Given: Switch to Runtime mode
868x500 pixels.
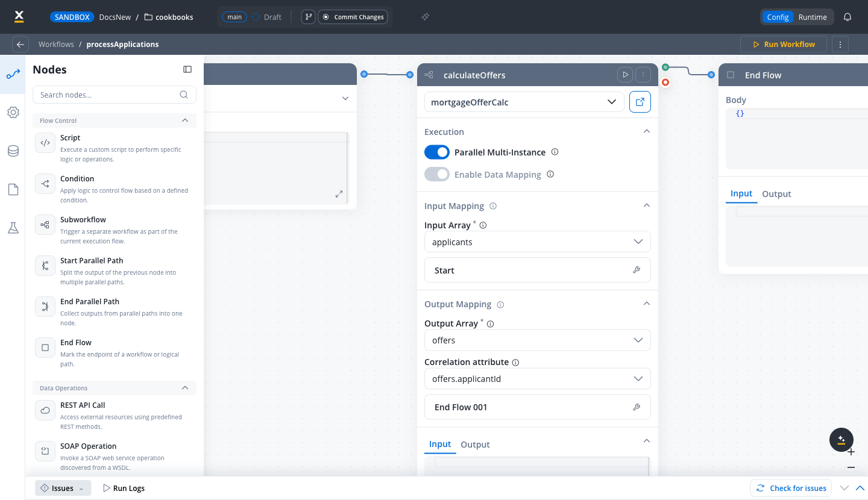Looking at the screenshot, I should click(x=813, y=17).
